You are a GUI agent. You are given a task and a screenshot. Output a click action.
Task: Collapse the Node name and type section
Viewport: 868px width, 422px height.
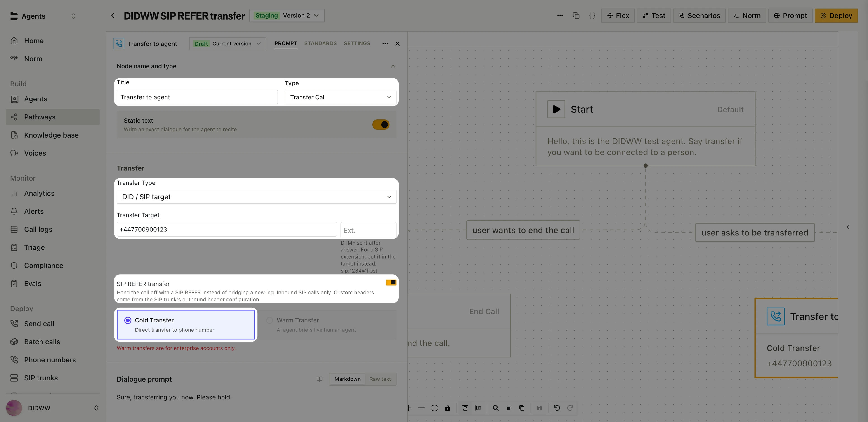pyautogui.click(x=393, y=66)
